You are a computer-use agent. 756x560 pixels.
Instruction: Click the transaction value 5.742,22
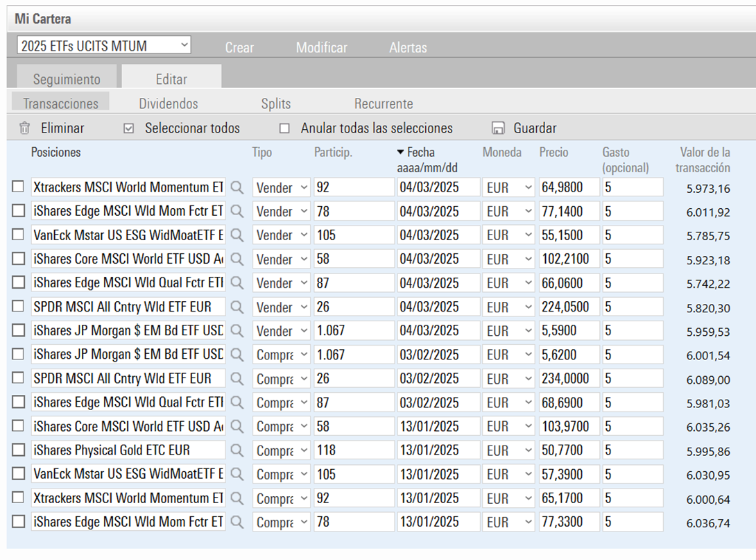point(707,284)
